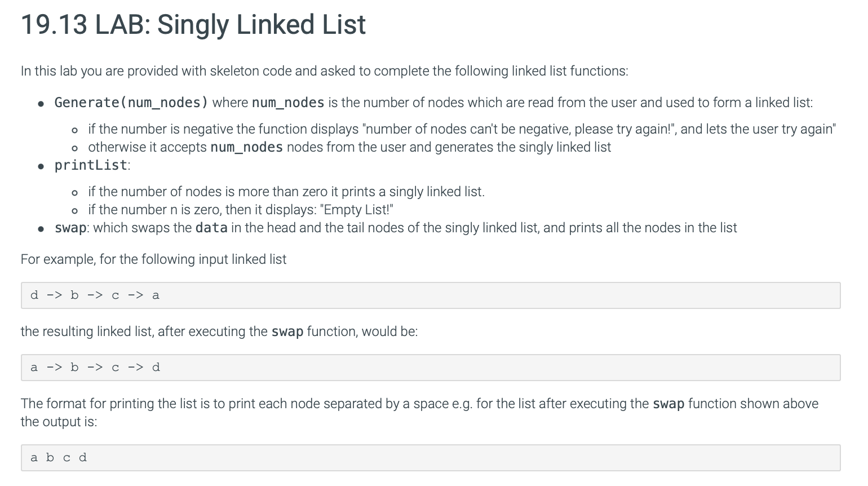The height and width of the screenshot is (486, 868).
Task: Click the 'swap' function bullet label
Action: point(70,228)
